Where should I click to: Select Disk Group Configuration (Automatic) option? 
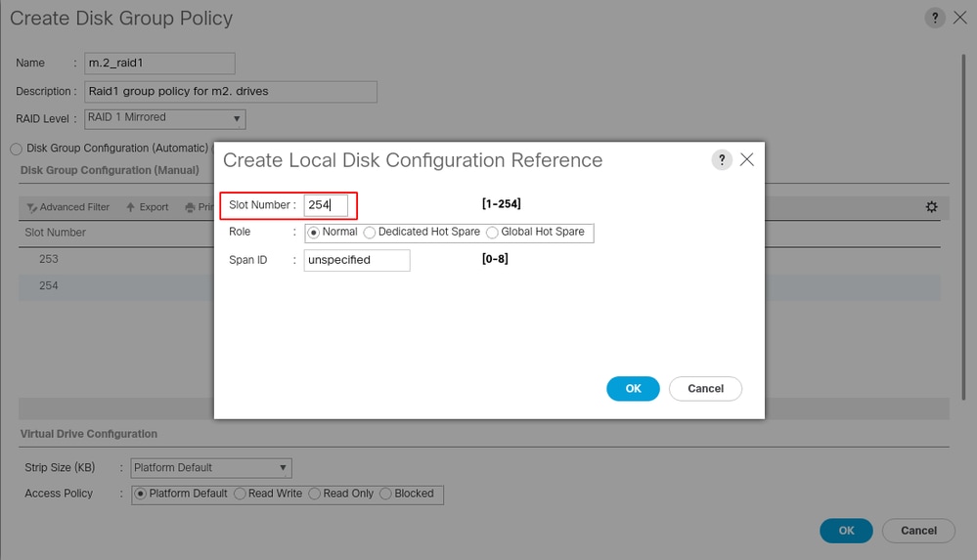17,149
